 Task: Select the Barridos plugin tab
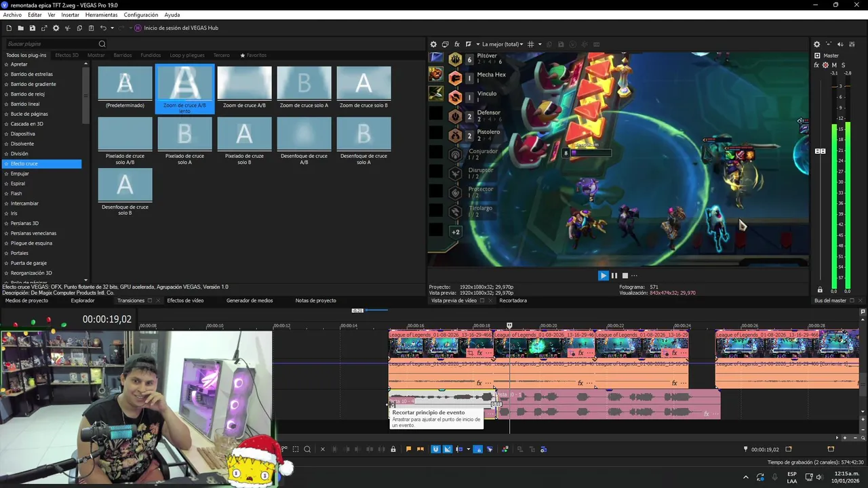(123, 55)
